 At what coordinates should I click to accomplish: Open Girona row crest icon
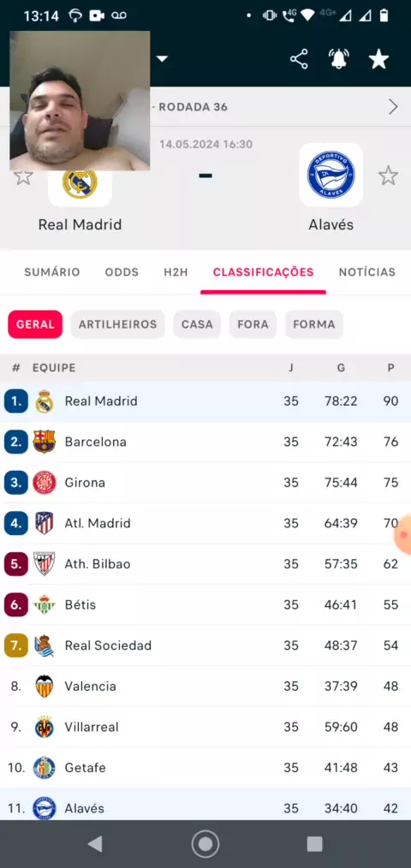click(x=45, y=483)
